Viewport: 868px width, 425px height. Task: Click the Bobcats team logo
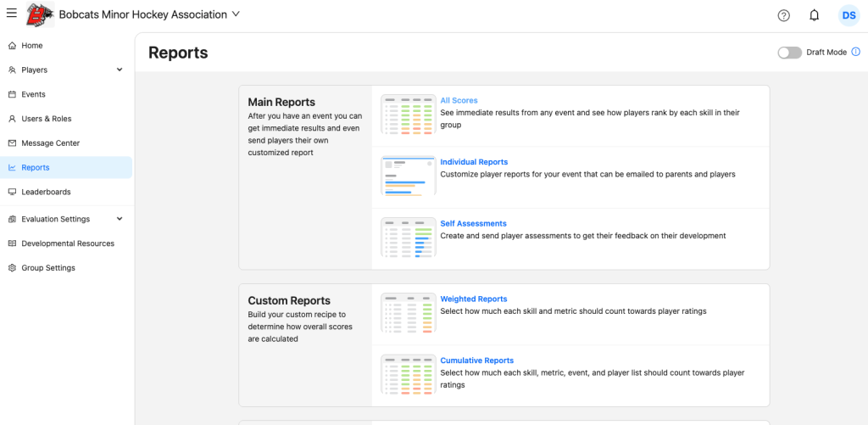[39, 14]
